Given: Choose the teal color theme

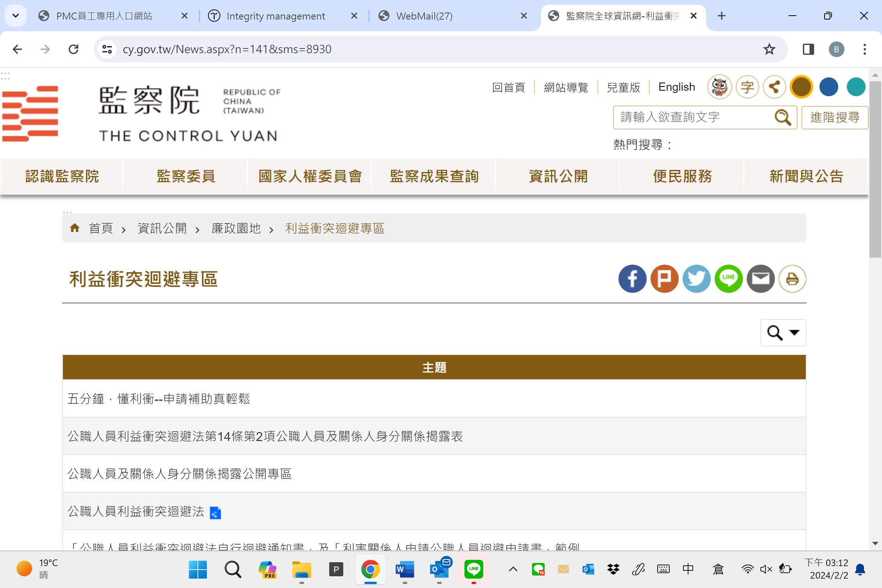Looking at the screenshot, I should (856, 87).
